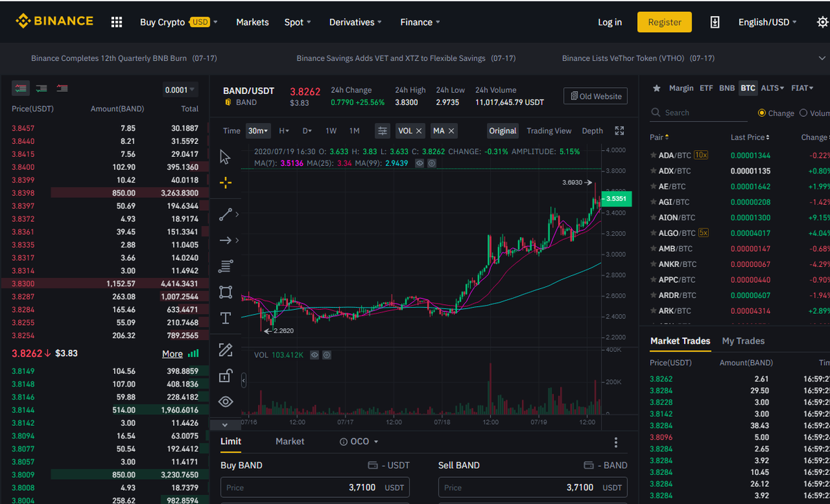Select the trend line drawing tool
This screenshot has height=504, width=830.
(x=225, y=214)
